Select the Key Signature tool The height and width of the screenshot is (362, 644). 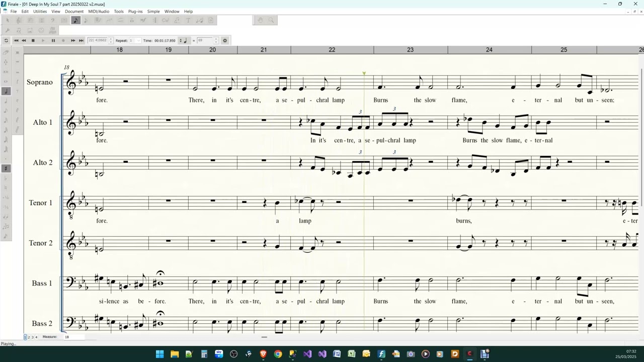click(30, 20)
